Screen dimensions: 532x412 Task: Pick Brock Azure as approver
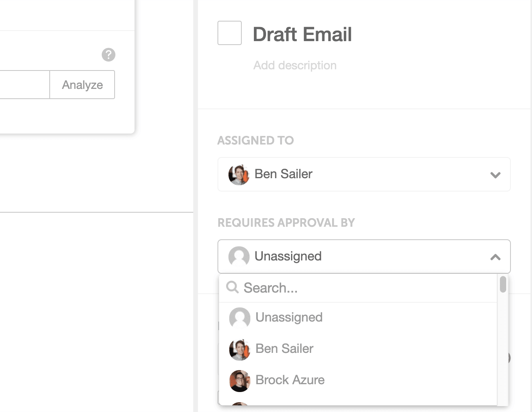358,380
